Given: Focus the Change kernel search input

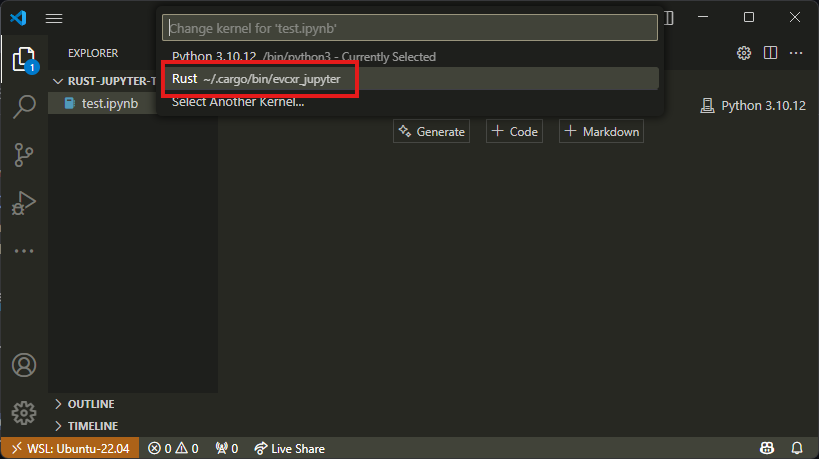Looking at the screenshot, I should pos(410,28).
